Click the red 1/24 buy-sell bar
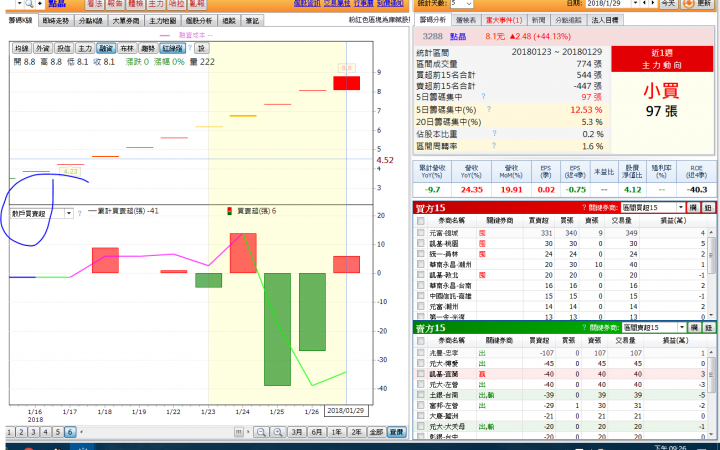720x450 pixels. pyautogui.click(x=243, y=253)
